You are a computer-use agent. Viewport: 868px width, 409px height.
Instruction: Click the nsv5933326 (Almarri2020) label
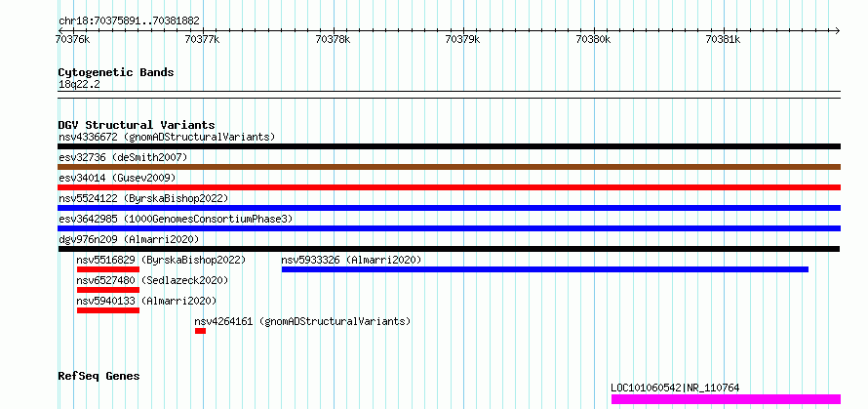tap(351, 260)
